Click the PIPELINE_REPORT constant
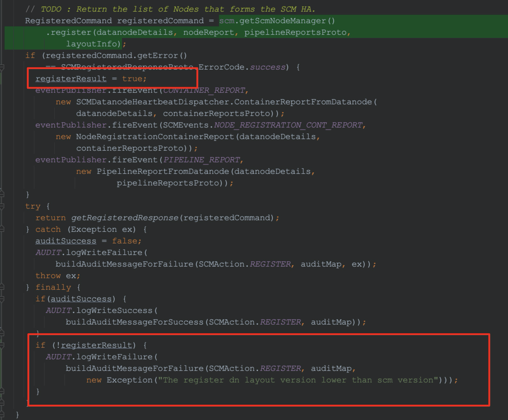The image size is (508, 420). [202, 160]
